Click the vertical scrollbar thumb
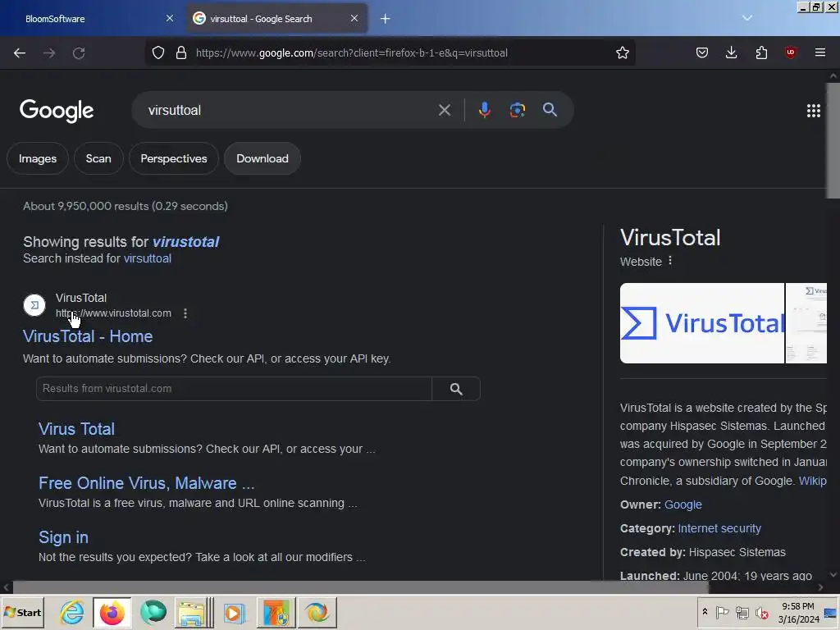 click(x=833, y=140)
